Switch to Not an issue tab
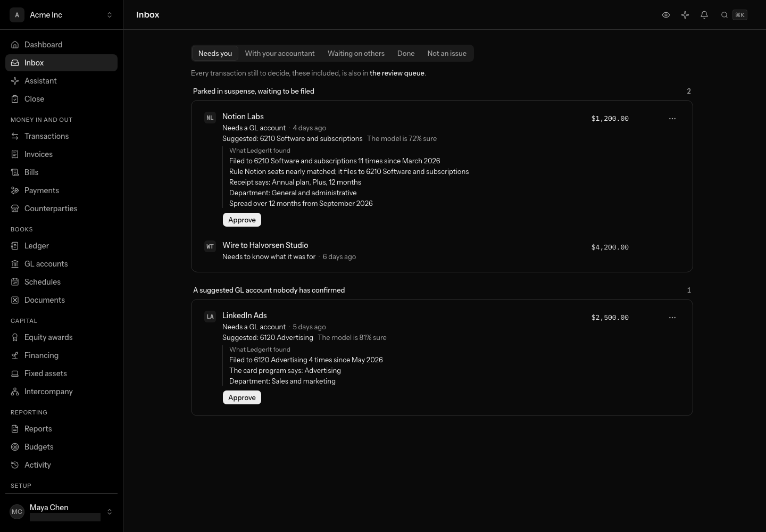Image resolution: width=766 pixels, height=532 pixels. pos(447,53)
